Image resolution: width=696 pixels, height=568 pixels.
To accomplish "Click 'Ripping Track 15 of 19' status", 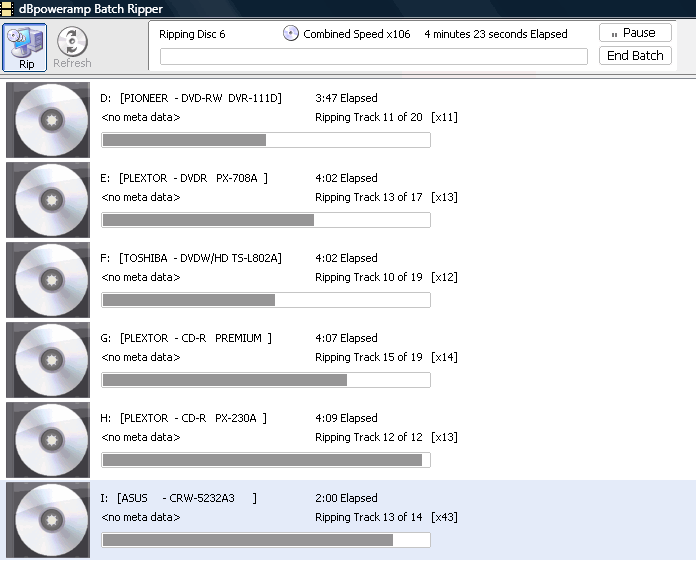I will 368,357.
